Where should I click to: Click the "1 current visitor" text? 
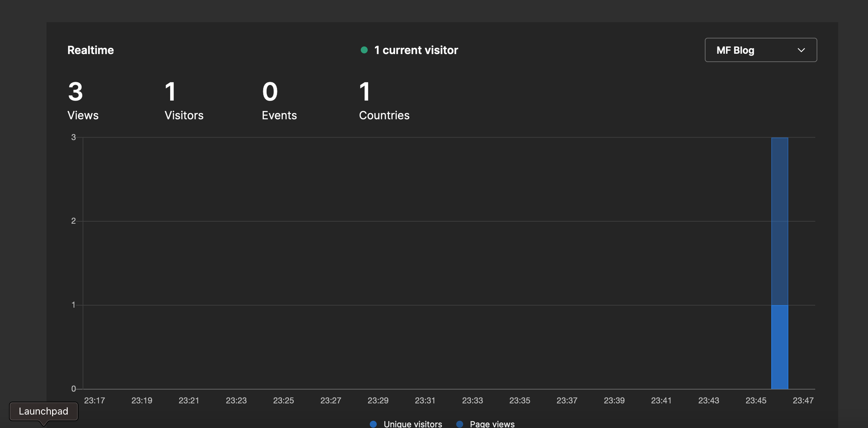coord(416,50)
